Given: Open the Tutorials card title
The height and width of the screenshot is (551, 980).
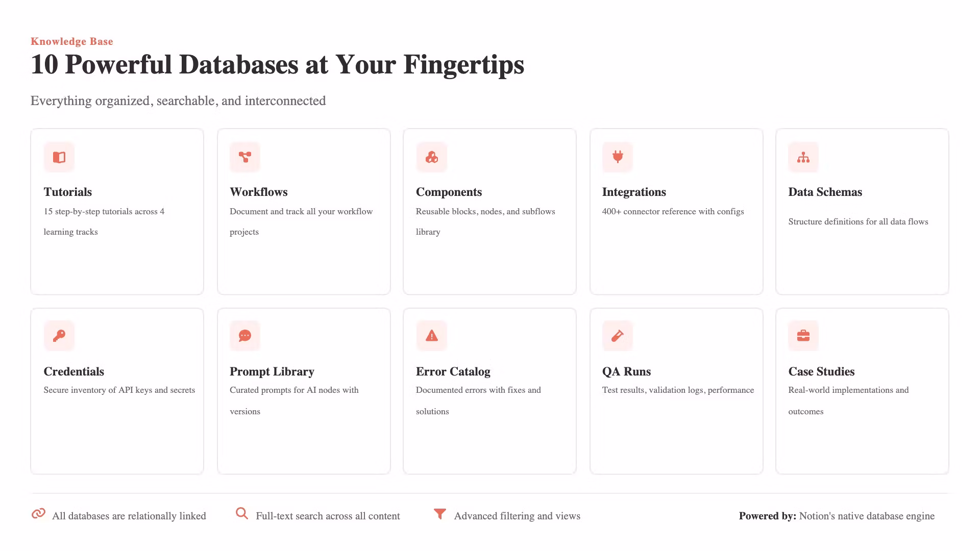Looking at the screenshot, I should [x=68, y=192].
